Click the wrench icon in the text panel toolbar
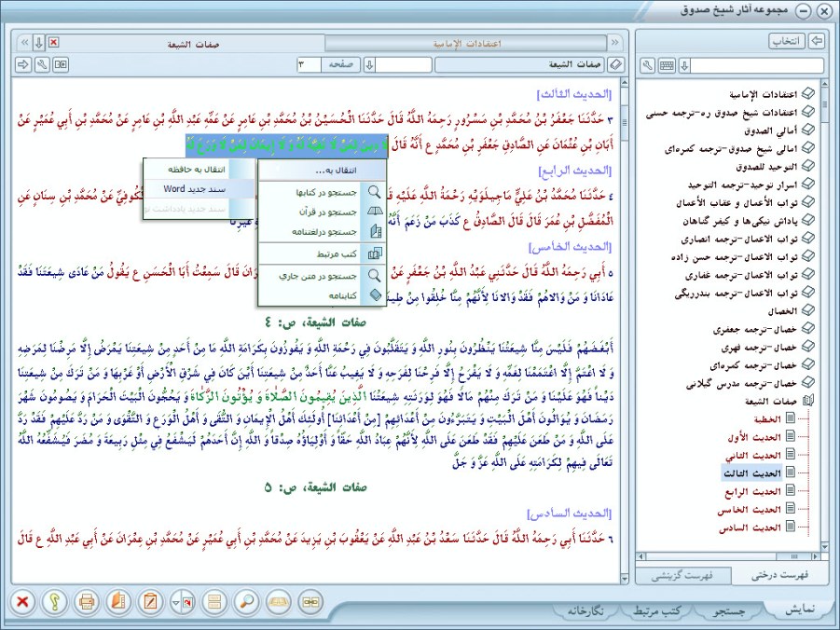Image resolution: width=840 pixels, height=630 pixels. pyautogui.click(x=42, y=65)
